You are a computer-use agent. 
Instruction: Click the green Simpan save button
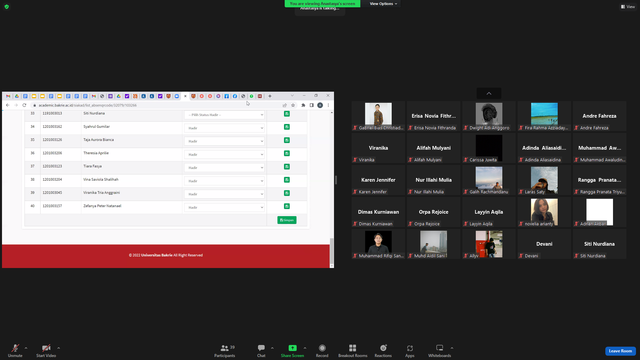point(287,220)
